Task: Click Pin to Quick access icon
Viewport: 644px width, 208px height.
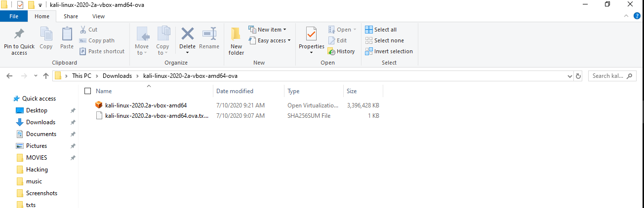Action: (x=19, y=34)
